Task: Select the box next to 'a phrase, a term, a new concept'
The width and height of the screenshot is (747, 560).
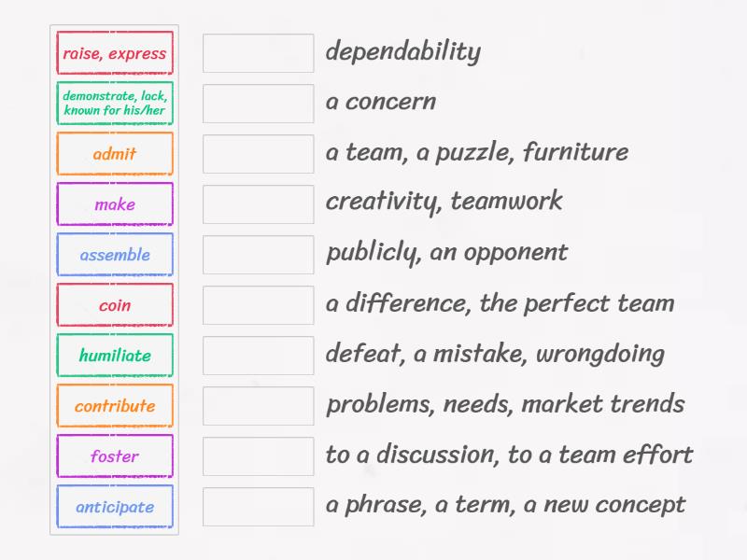Action: point(258,507)
